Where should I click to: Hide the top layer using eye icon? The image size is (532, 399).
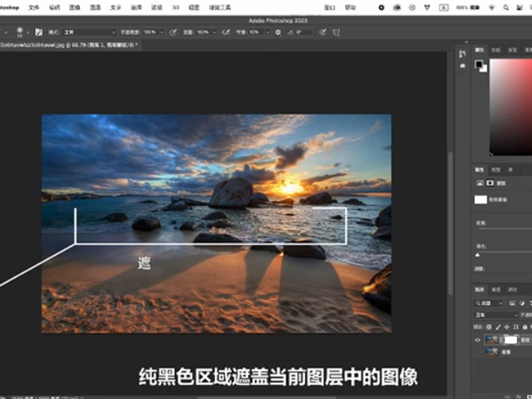tap(477, 339)
